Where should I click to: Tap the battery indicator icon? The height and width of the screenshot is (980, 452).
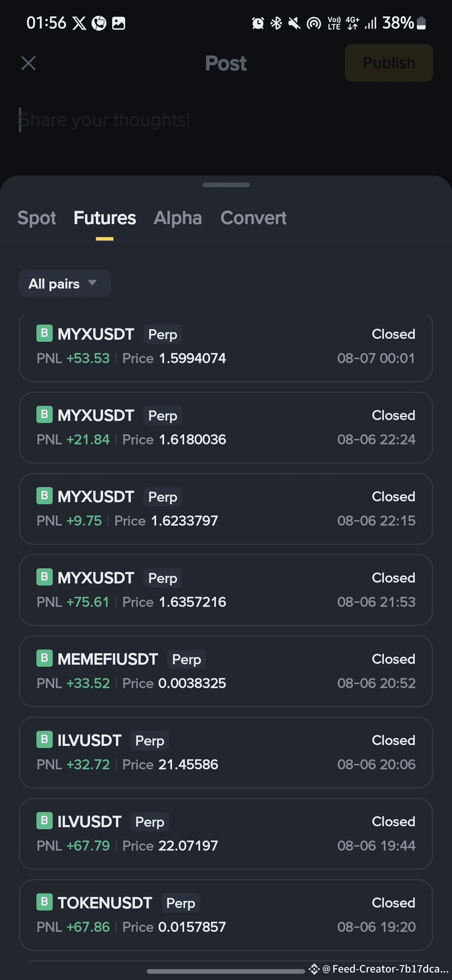click(x=422, y=23)
